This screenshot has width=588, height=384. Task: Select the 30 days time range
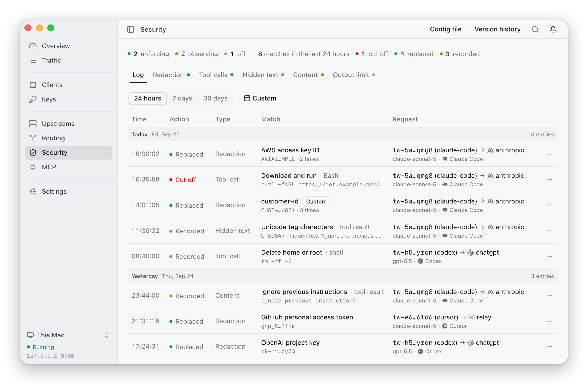215,98
